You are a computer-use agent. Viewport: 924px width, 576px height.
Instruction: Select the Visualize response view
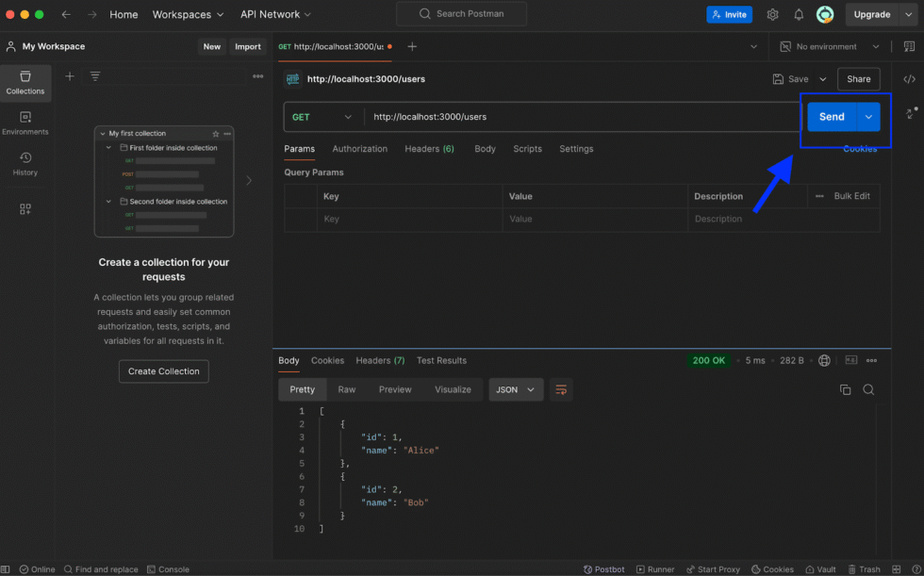click(453, 390)
